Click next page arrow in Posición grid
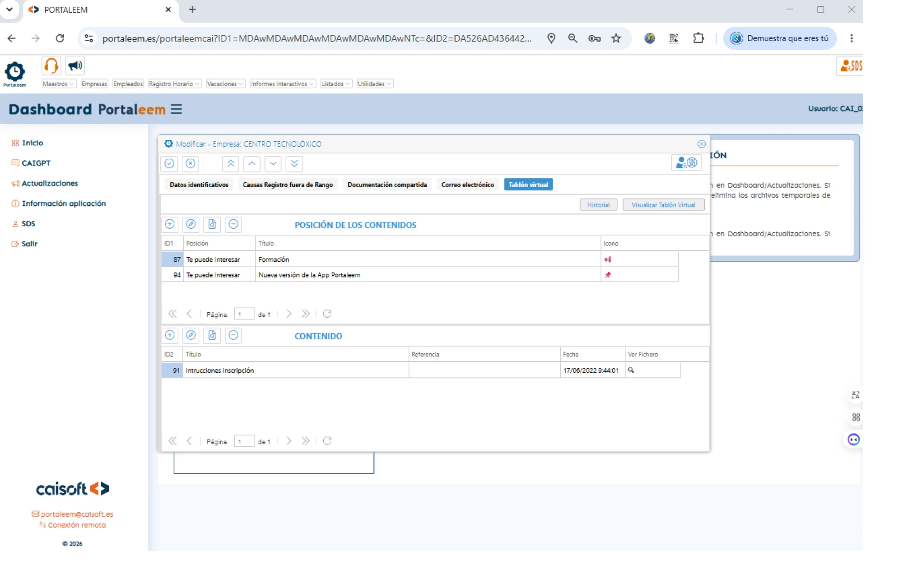The width and height of the screenshot is (903, 588). [289, 314]
